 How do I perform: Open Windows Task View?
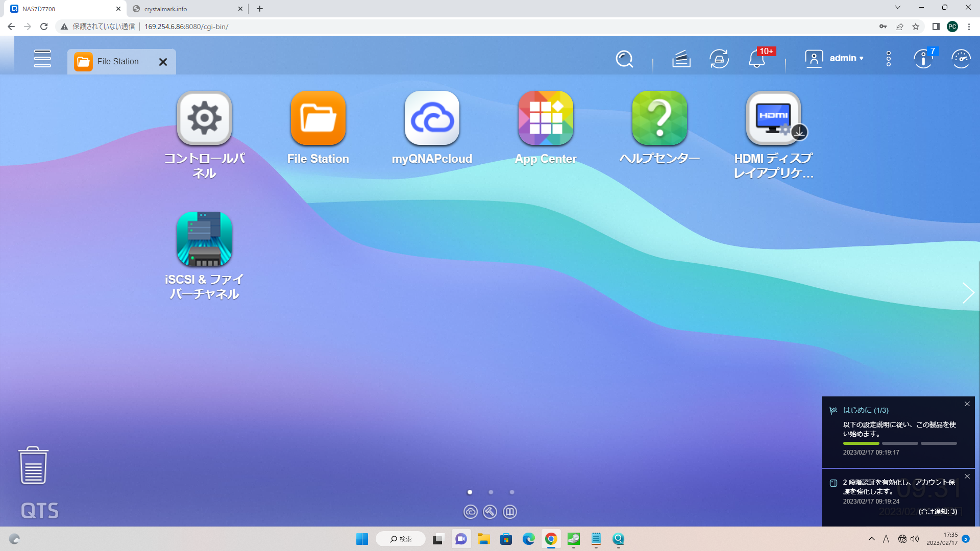coord(438,539)
